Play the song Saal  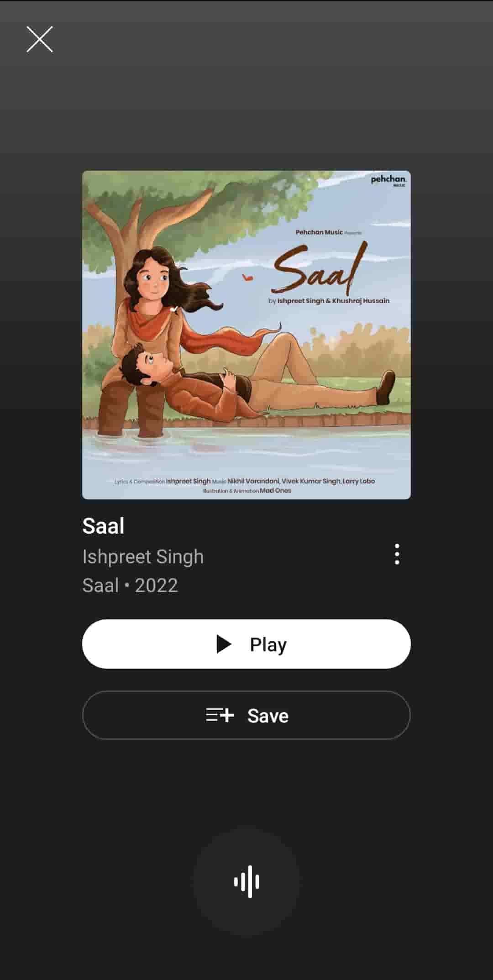[246, 644]
